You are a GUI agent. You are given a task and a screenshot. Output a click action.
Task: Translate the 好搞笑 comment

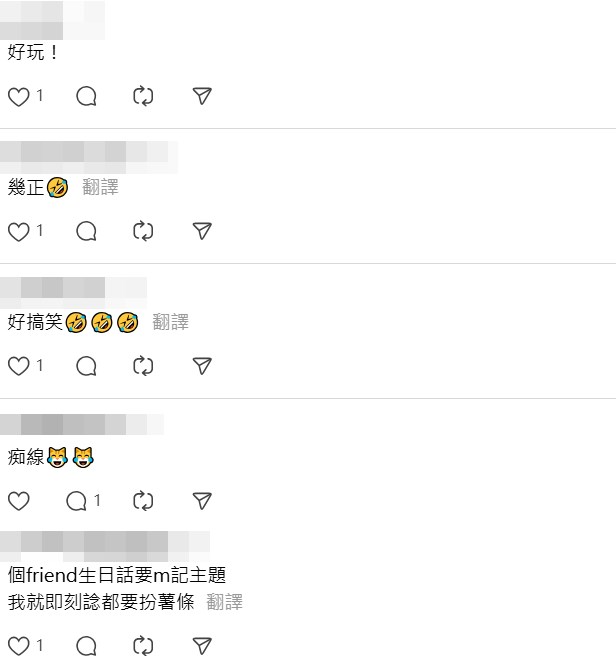[171, 322]
